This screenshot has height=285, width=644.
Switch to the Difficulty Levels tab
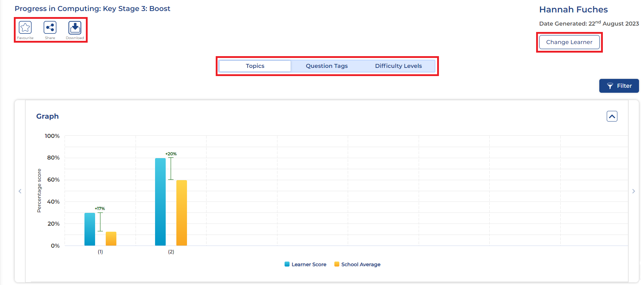(398, 66)
